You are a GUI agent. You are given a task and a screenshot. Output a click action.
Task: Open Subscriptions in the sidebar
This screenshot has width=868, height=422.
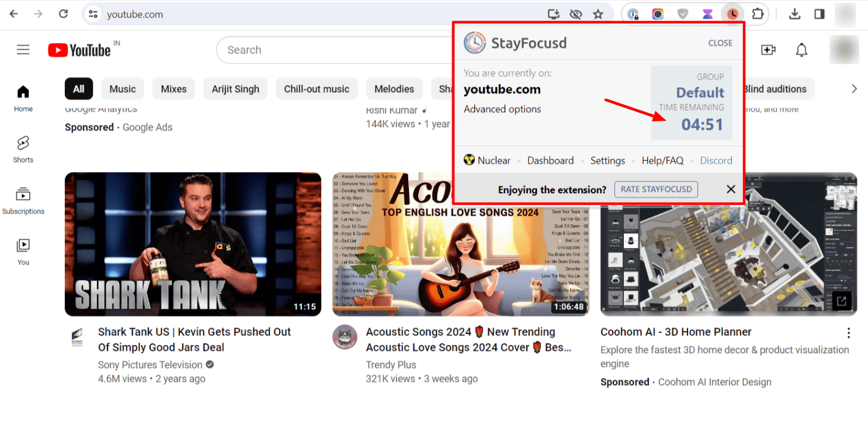23,201
